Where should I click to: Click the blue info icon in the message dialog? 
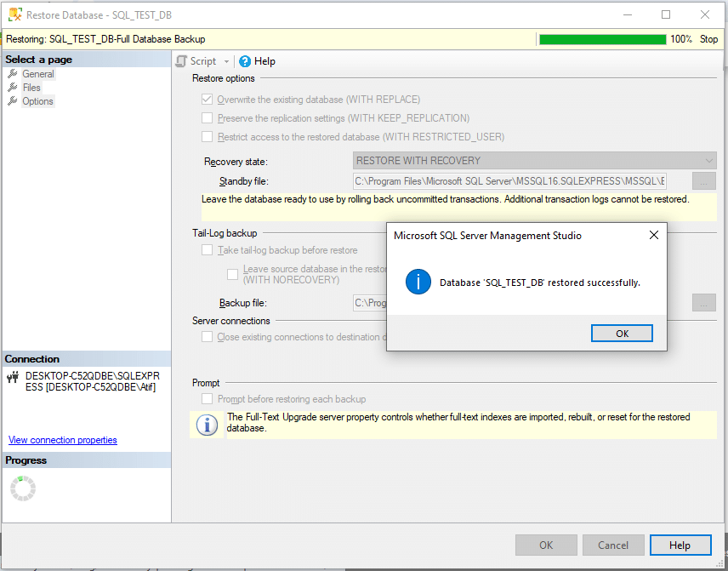click(418, 282)
